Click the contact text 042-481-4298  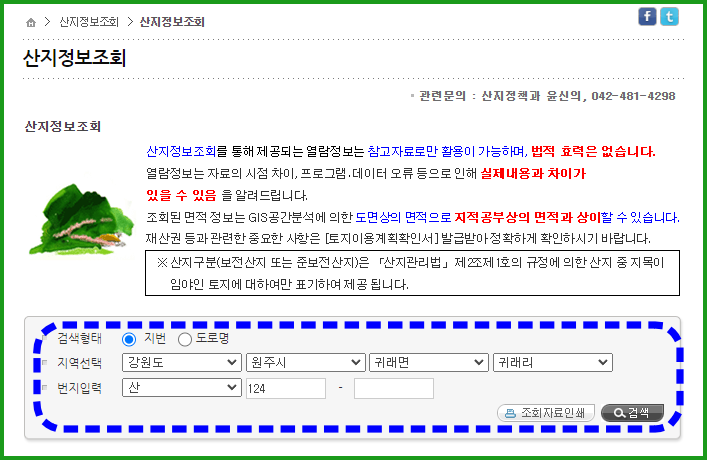pyautogui.click(x=634, y=96)
